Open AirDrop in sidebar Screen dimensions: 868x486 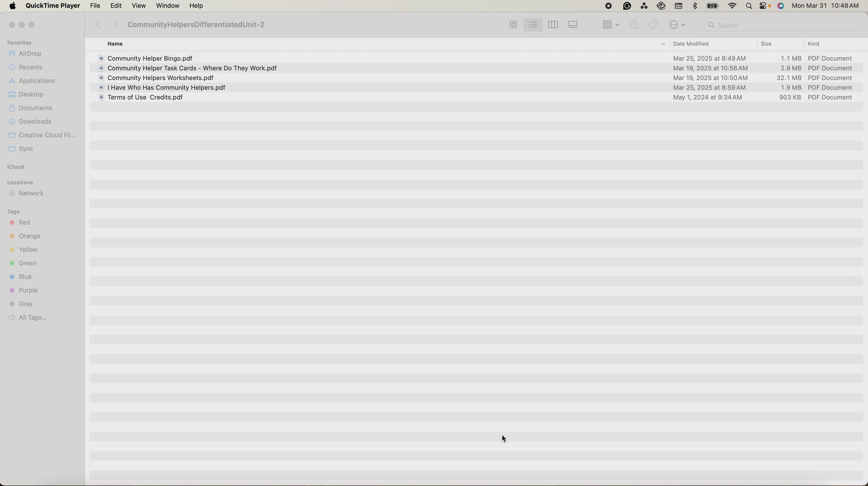click(30, 54)
